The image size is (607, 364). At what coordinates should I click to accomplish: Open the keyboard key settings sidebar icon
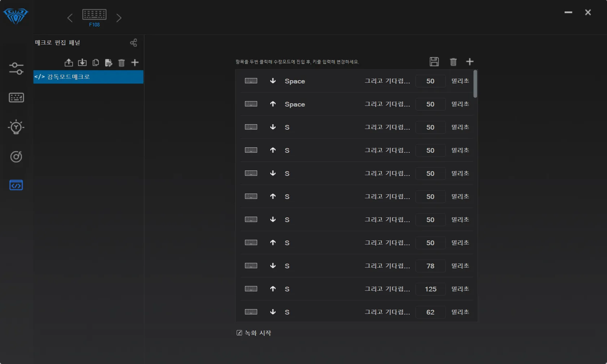point(16,97)
